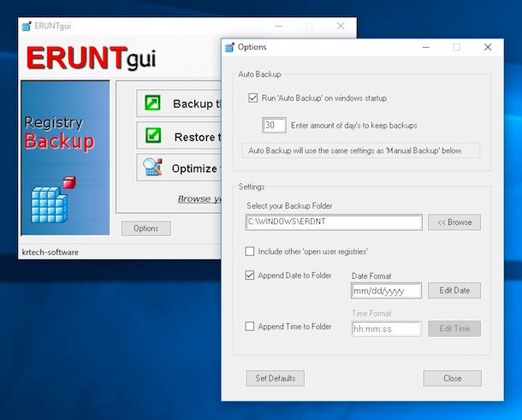
Task: Disable Run 'Auto Backup' on windows startup
Action: click(x=253, y=98)
